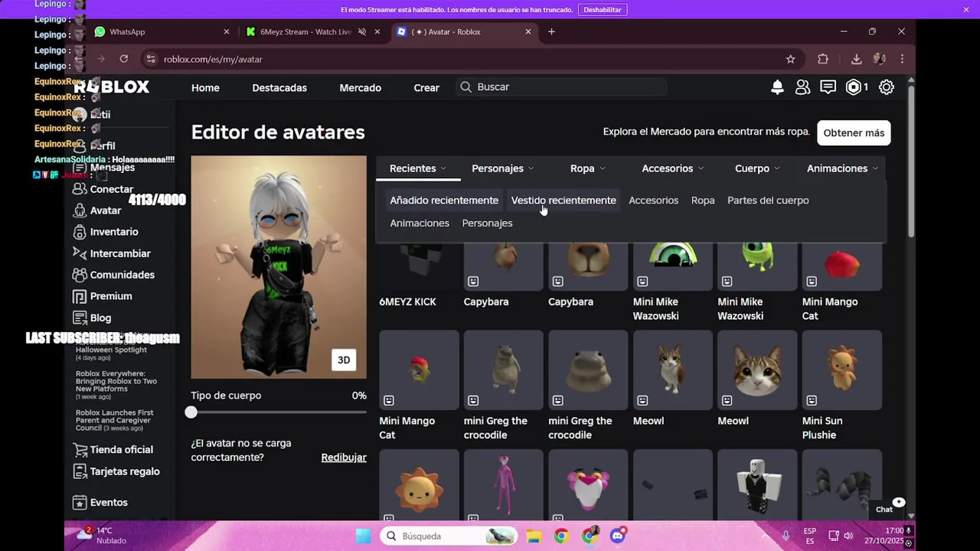The height and width of the screenshot is (551, 980).
Task: Select the Accesorios sub-tab under Recientes
Action: (653, 201)
